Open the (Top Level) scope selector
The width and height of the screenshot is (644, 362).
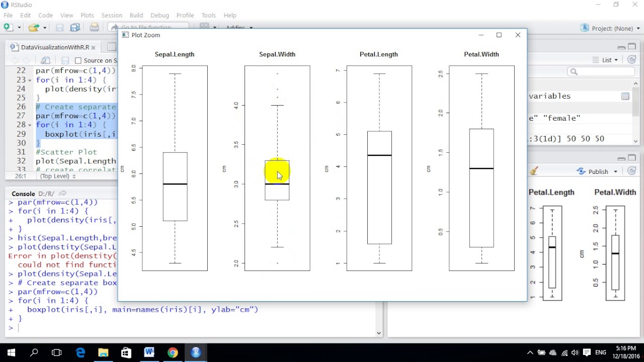point(58,176)
